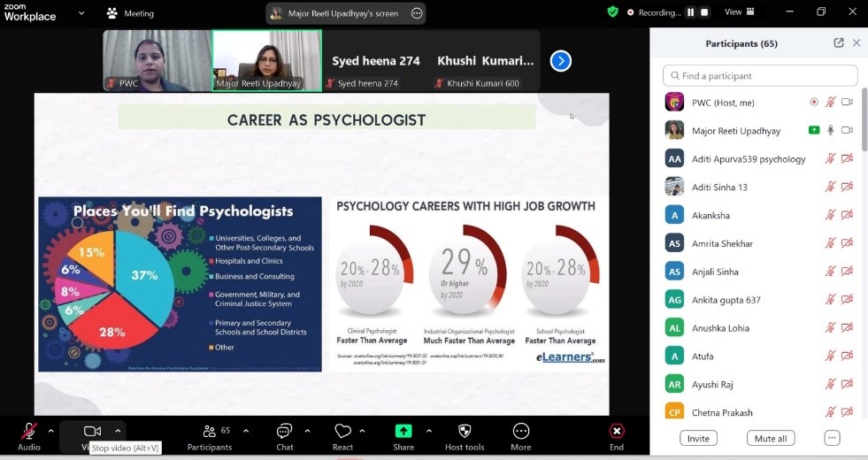The width and height of the screenshot is (868, 460).
Task: Click the red End meeting icon
Action: (x=617, y=431)
